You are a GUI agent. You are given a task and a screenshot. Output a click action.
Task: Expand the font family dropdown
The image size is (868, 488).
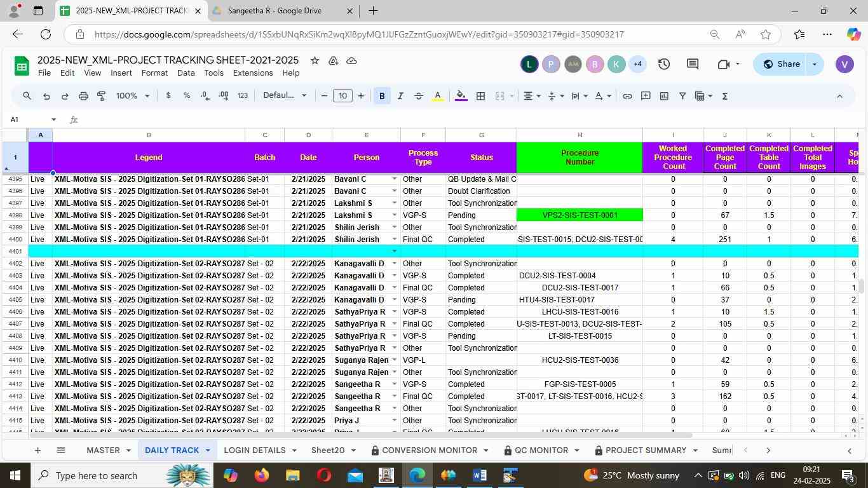click(285, 96)
